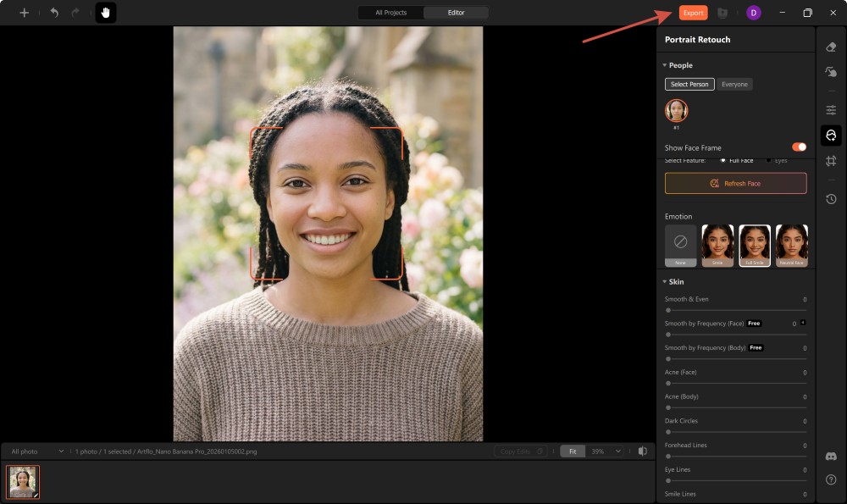Collapse the Skin section
The height and width of the screenshot is (504, 847).
point(666,281)
